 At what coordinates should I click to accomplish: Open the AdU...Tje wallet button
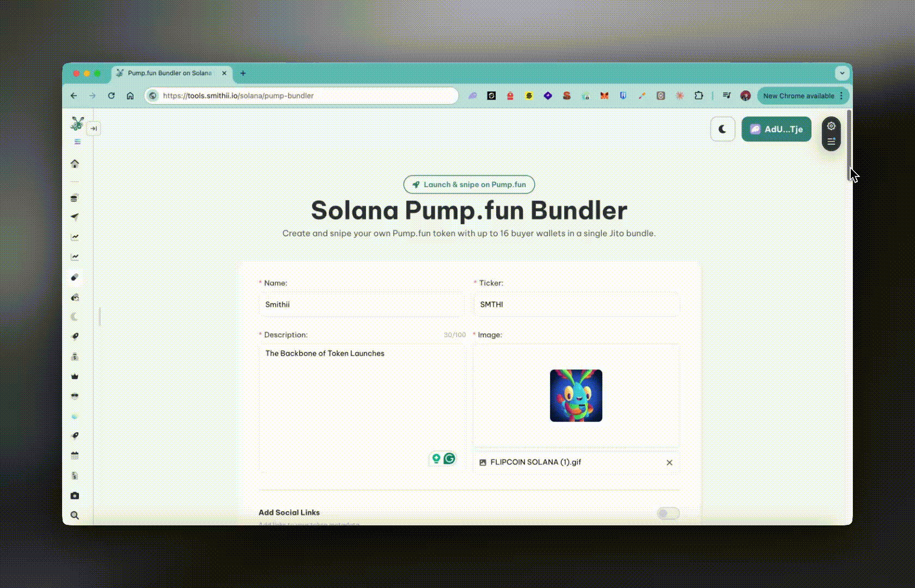776,129
